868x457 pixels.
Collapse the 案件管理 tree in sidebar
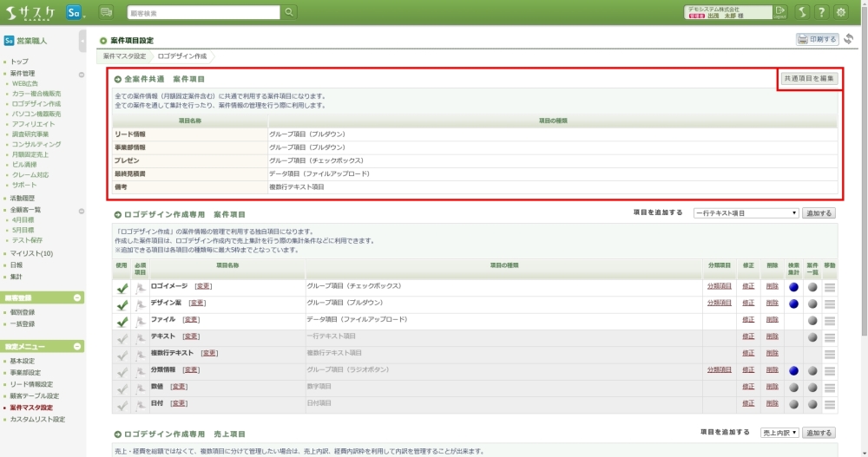pyautogui.click(x=81, y=74)
